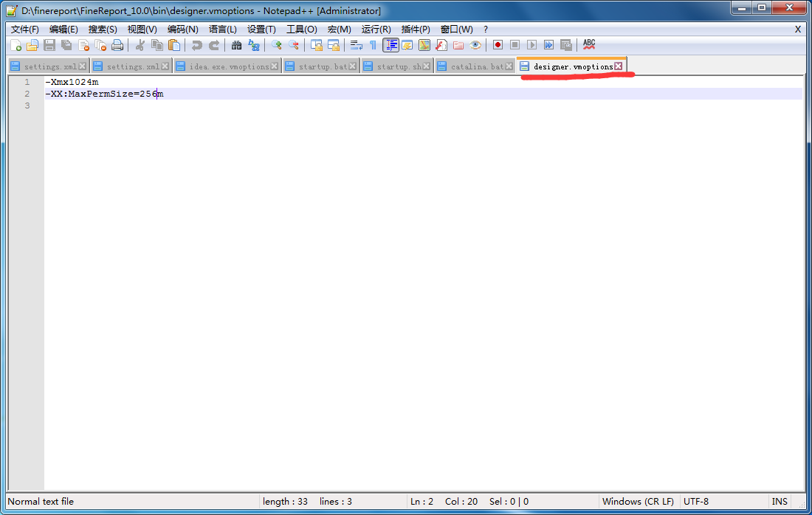This screenshot has height=515, width=812.
Task: Toggle synchronized vertical scrolling
Action: pyautogui.click(x=316, y=46)
